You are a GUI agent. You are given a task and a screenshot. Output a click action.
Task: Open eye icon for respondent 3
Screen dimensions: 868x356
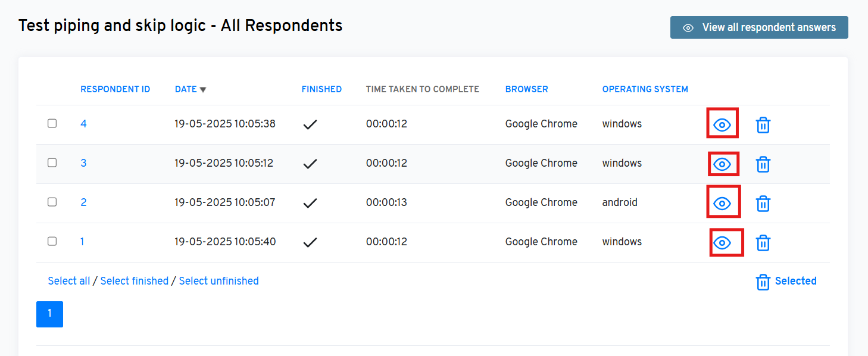coord(722,164)
